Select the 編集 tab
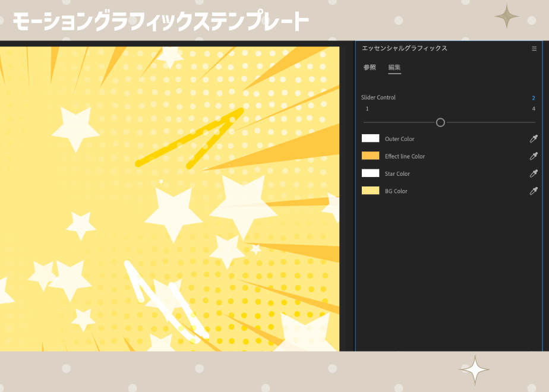Image resolution: width=549 pixels, height=392 pixels. point(395,67)
